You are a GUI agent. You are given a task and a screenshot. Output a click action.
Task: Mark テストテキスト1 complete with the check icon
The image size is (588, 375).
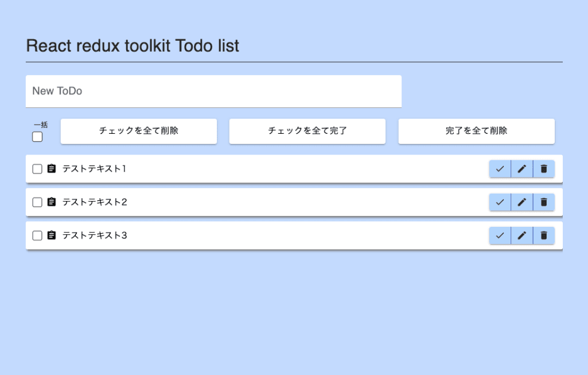click(x=500, y=169)
